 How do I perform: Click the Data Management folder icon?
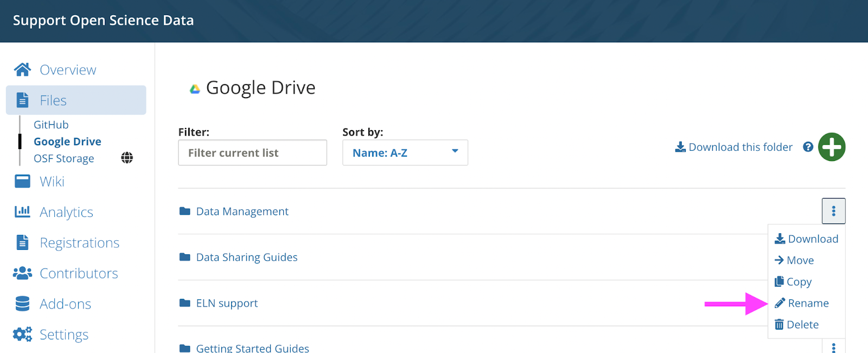[185, 211]
